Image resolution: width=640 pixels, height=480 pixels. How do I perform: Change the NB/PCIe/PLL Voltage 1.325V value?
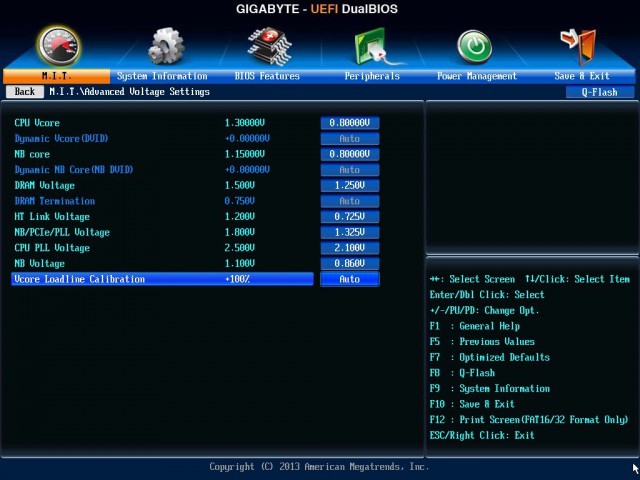point(350,232)
